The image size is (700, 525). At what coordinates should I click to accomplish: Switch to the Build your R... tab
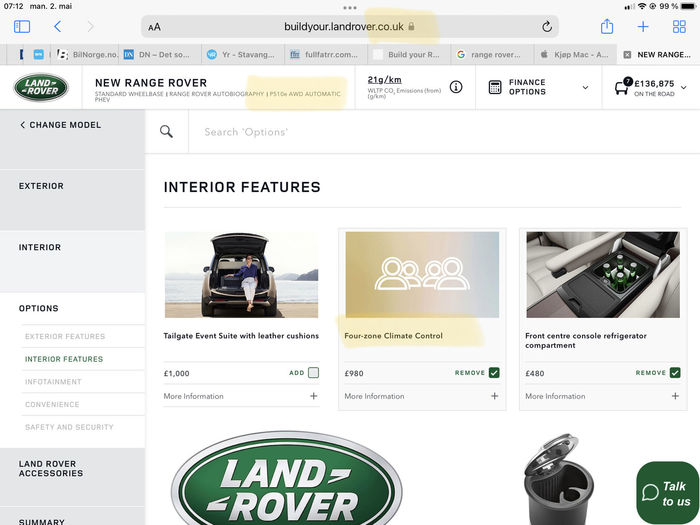[x=408, y=54]
